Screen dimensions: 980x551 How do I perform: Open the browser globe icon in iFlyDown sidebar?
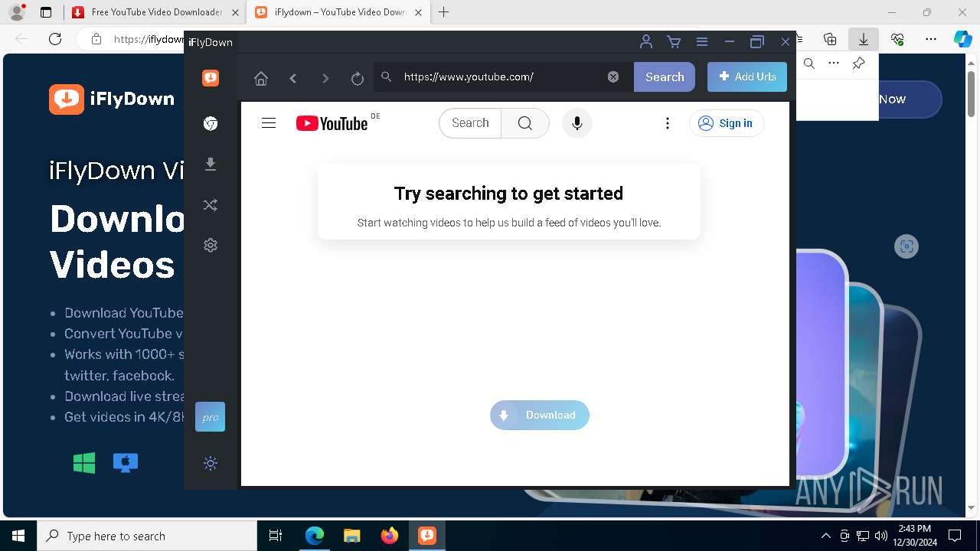[x=211, y=124]
